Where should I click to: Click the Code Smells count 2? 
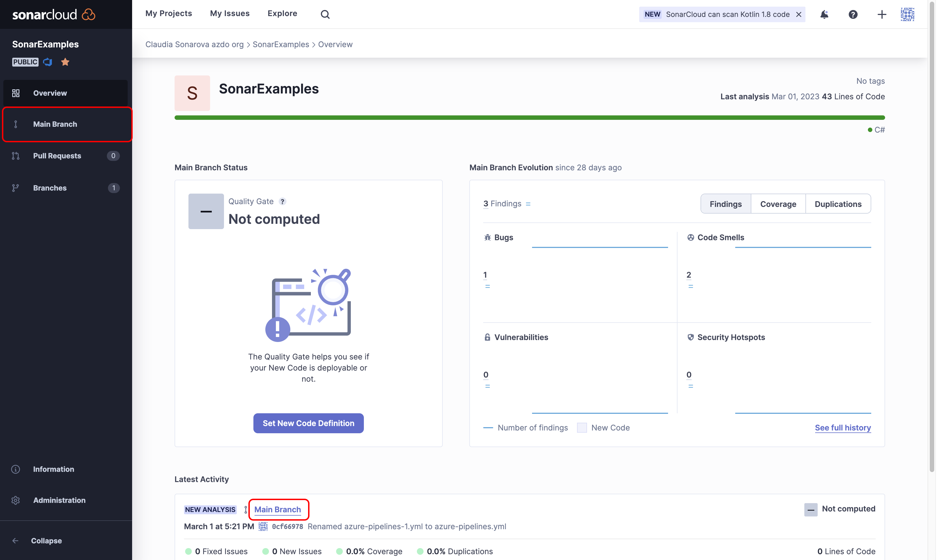click(689, 275)
